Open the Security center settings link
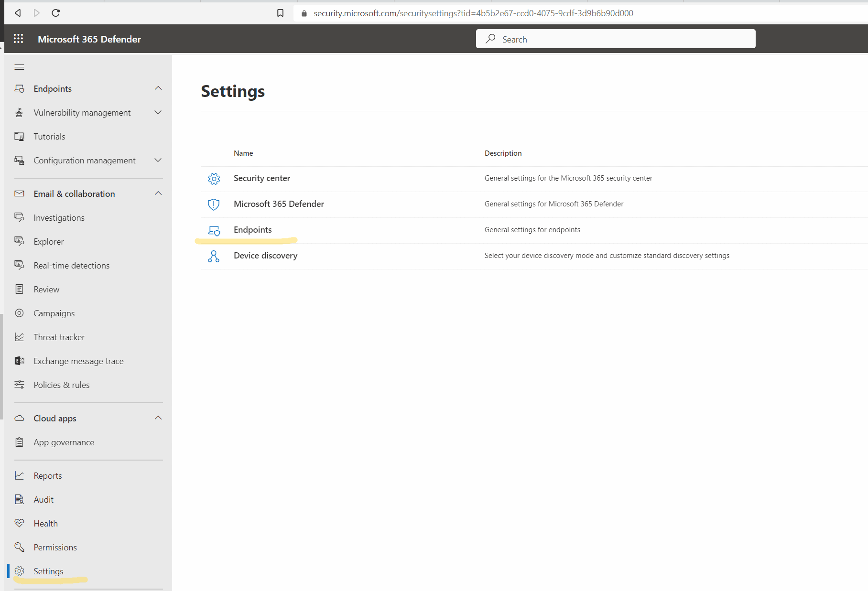Screen dimensions: 868x591 tap(261, 178)
